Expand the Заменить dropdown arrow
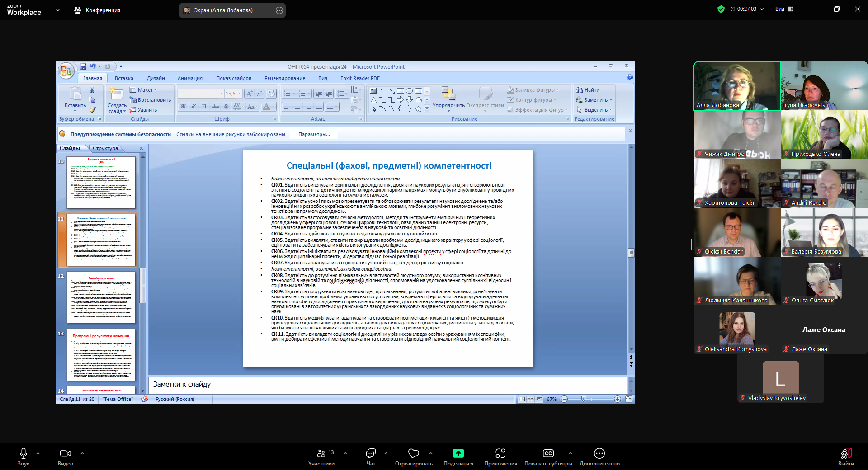Image resolution: width=868 pixels, height=470 pixels. tap(611, 100)
